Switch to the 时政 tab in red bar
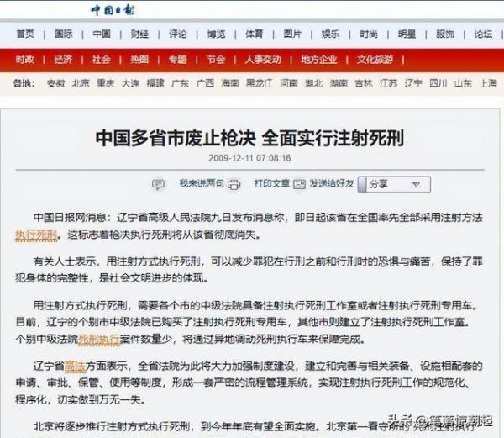 pos(24,60)
